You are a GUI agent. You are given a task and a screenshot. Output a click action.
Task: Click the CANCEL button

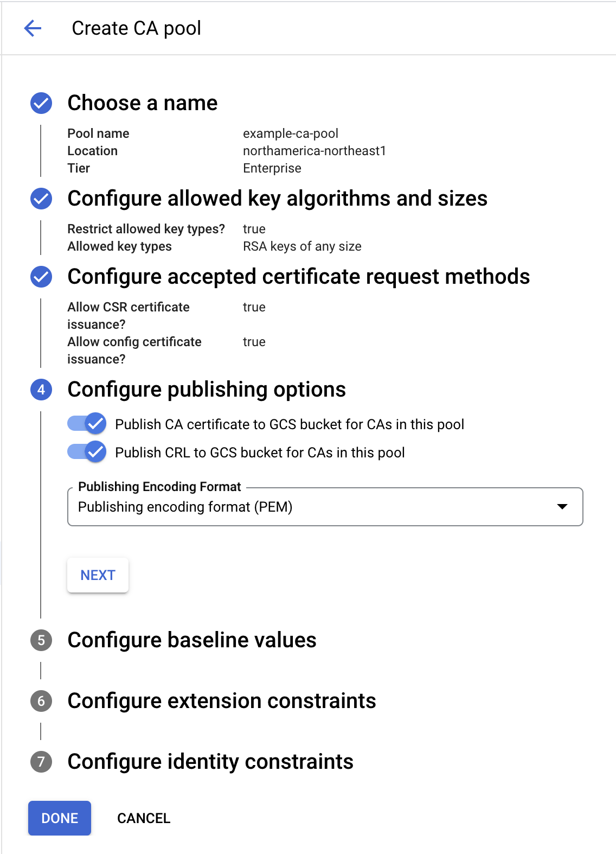144,818
